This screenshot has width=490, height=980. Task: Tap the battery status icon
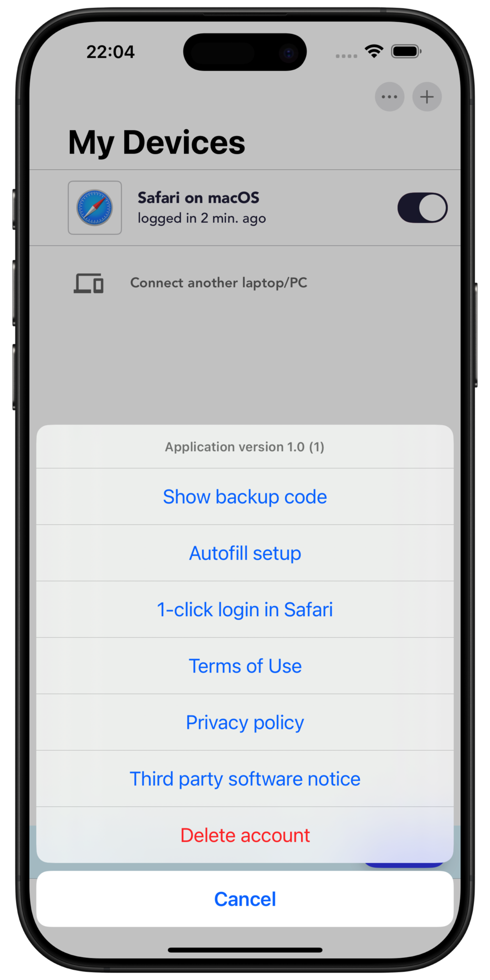(406, 51)
